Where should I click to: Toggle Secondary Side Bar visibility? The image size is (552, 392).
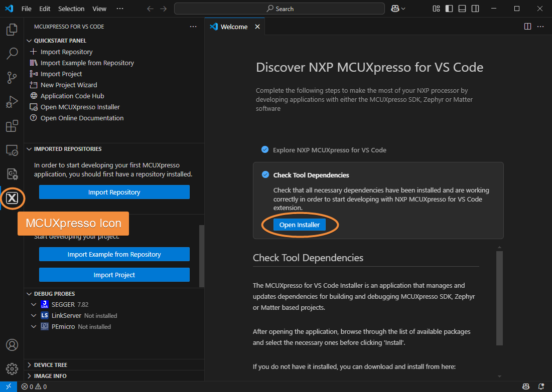tap(475, 9)
